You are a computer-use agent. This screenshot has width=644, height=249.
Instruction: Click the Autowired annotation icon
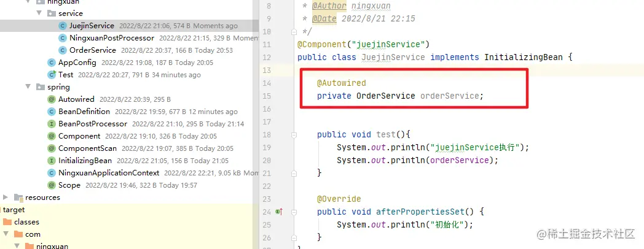[x=52, y=99]
